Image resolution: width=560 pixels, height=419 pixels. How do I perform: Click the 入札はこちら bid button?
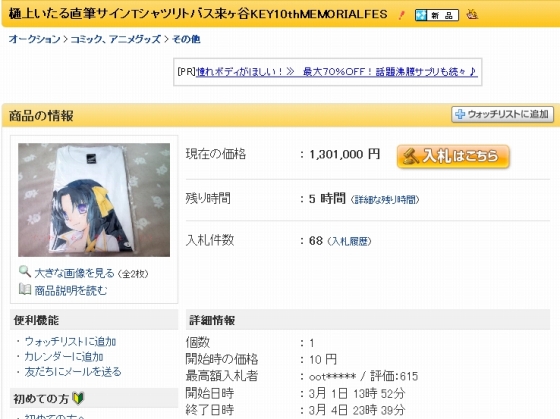[453, 156]
